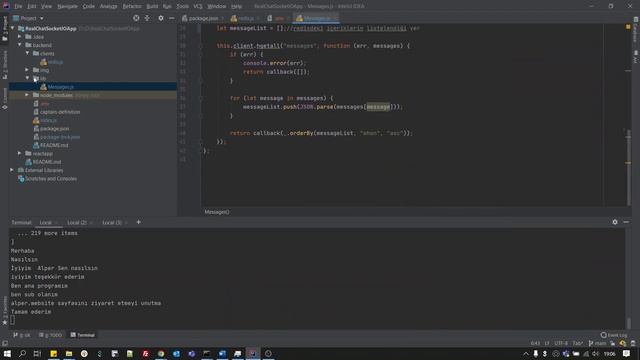
Task: Collapse the clients folder arrow
Action: coord(27,53)
